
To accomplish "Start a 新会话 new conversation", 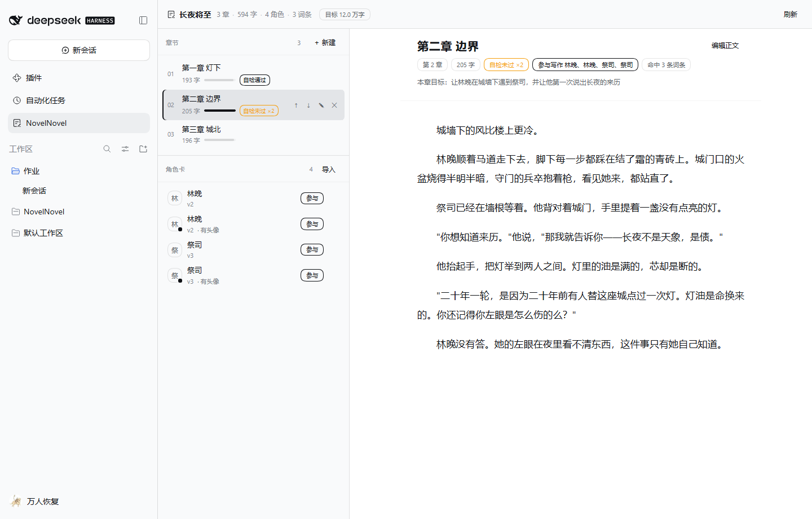I will [x=79, y=50].
